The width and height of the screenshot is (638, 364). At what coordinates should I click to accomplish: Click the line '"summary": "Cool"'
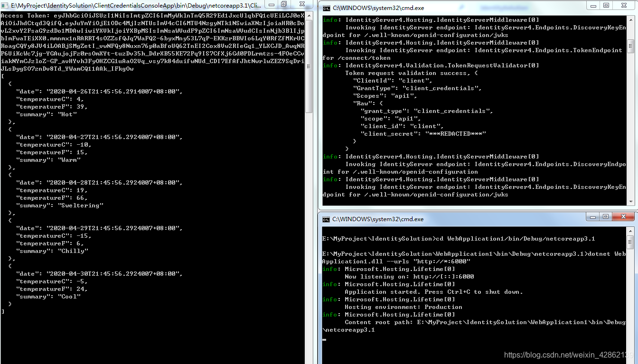pyautogui.click(x=48, y=297)
